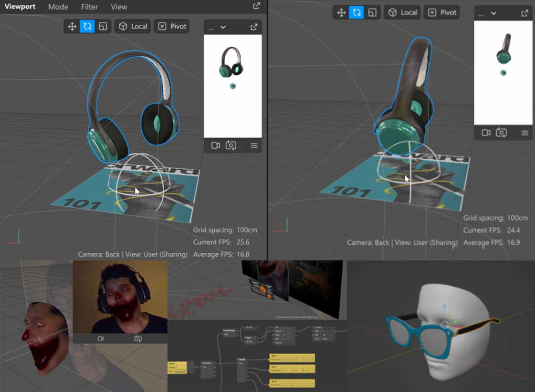Open the hamburger menu in the right simulator
Viewport: 535px width, 392px height.
pyautogui.click(x=525, y=133)
